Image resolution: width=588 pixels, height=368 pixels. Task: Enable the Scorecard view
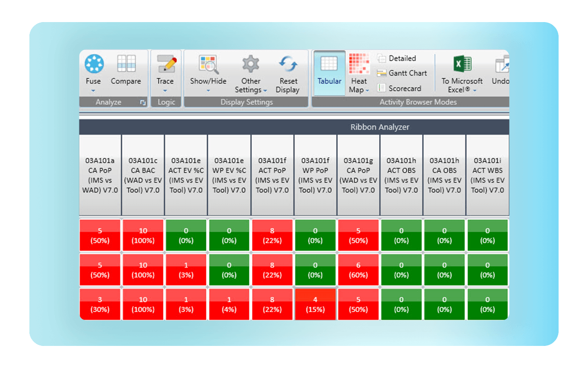pos(403,88)
